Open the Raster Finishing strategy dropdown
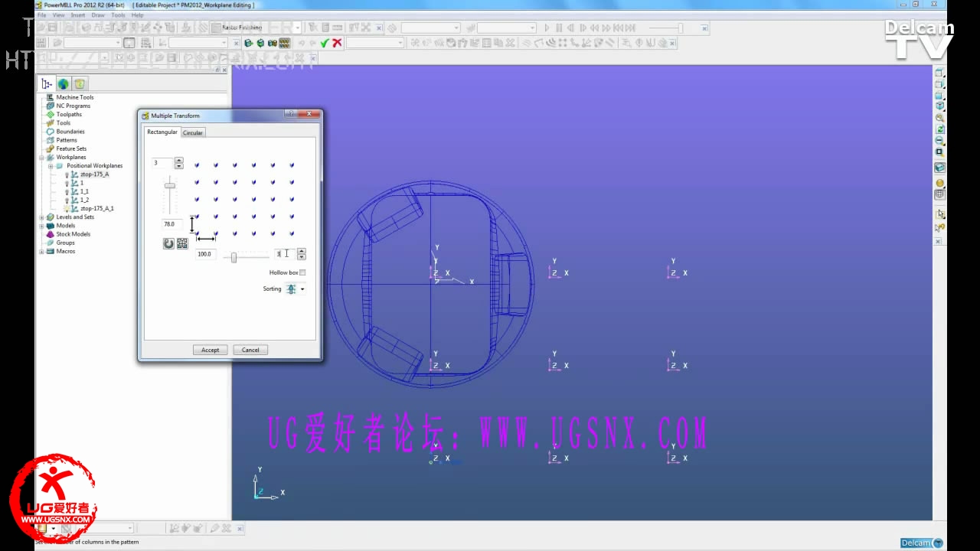Image resolution: width=980 pixels, height=551 pixels. [x=297, y=28]
